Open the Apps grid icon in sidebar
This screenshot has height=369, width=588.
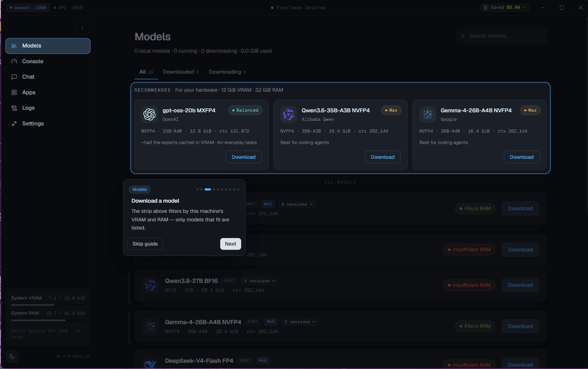[14, 93]
